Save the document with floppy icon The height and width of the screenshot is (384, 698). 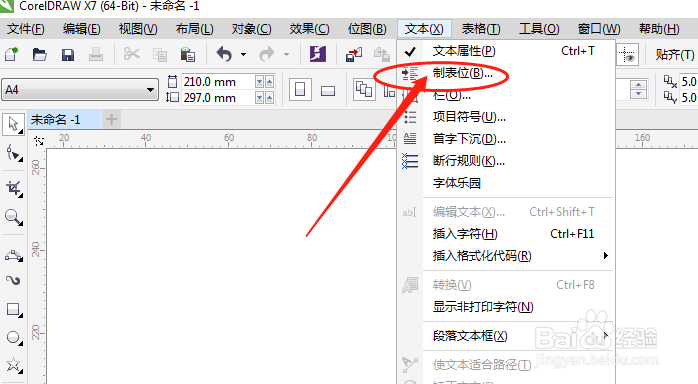68,55
